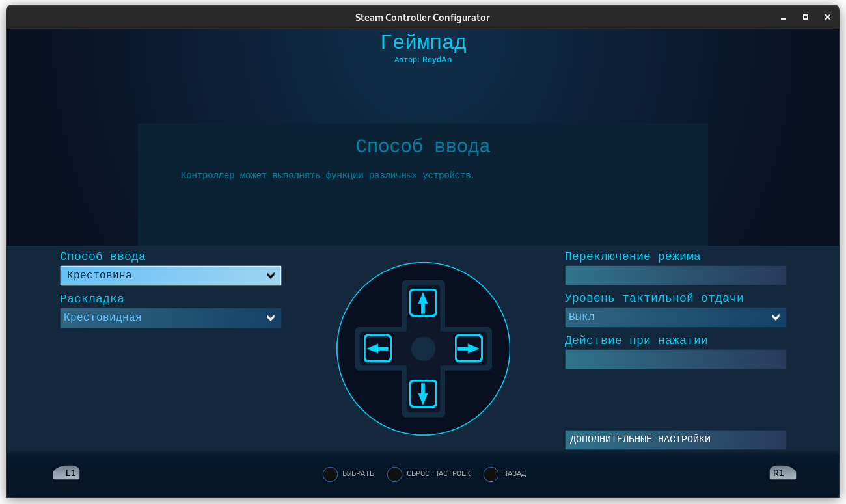Close the Steam Controller Configurator window
Screen dimensions: 846x504
pyautogui.click(x=828, y=17)
